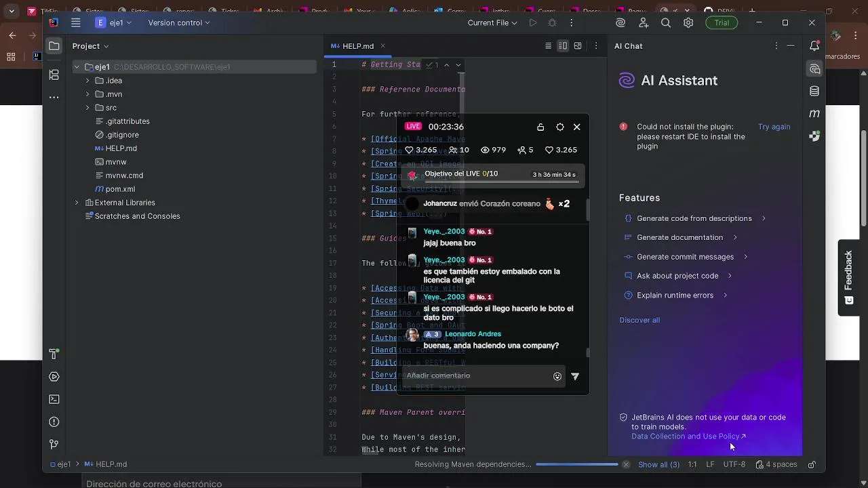The width and height of the screenshot is (868, 488).
Task: Send the live comment arrow
Action: pyautogui.click(x=575, y=376)
